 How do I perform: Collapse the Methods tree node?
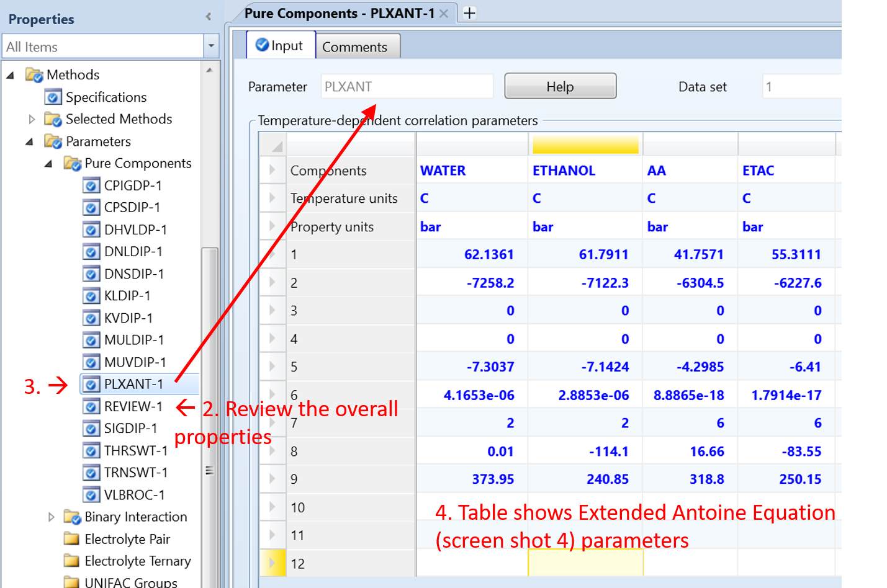(x=11, y=75)
